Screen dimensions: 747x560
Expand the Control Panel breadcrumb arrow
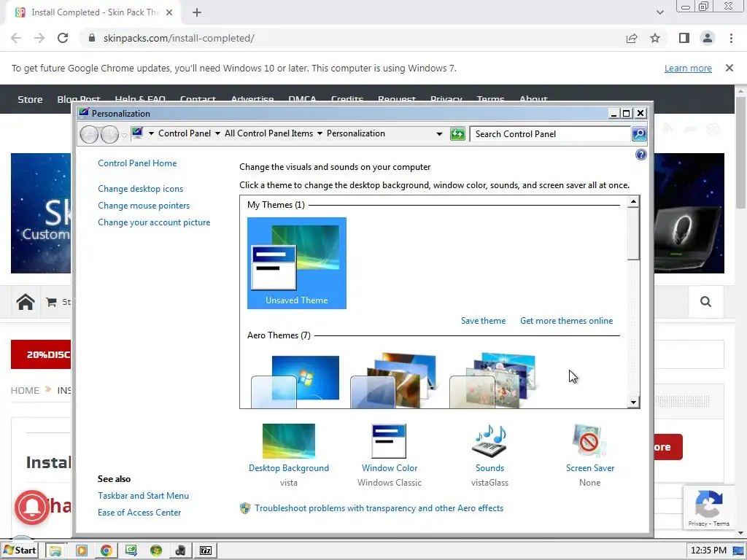[x=217, y=134]
